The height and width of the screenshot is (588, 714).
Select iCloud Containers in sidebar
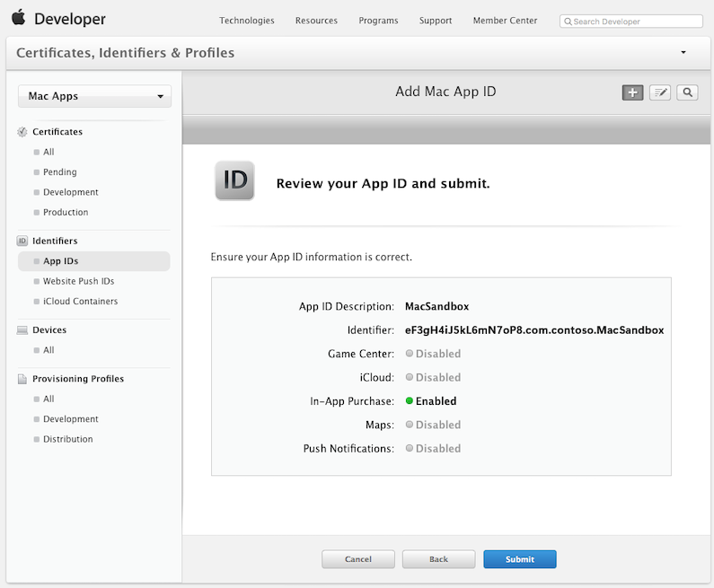click(81, 302)
